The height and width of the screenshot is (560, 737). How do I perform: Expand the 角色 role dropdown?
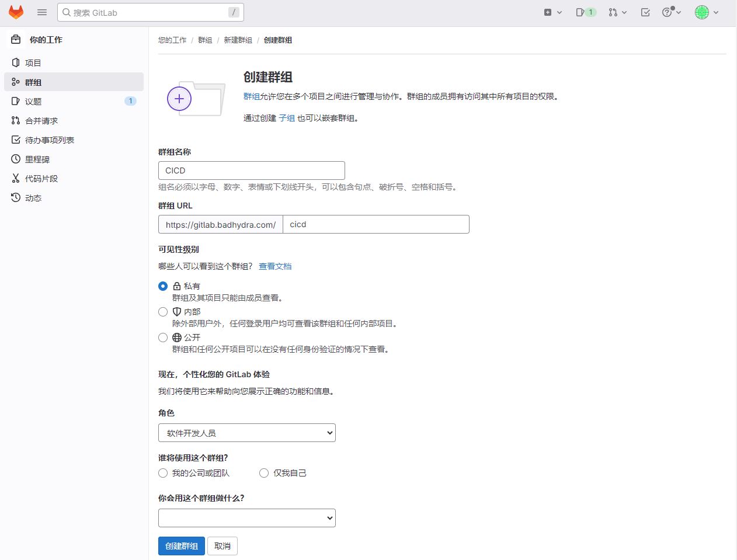pos(246,433)
